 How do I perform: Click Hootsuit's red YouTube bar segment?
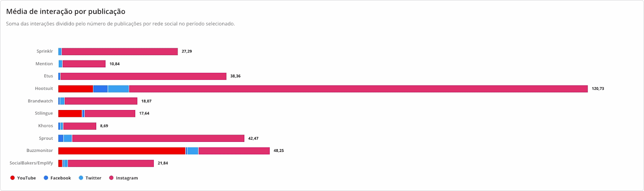coord(76,89)
